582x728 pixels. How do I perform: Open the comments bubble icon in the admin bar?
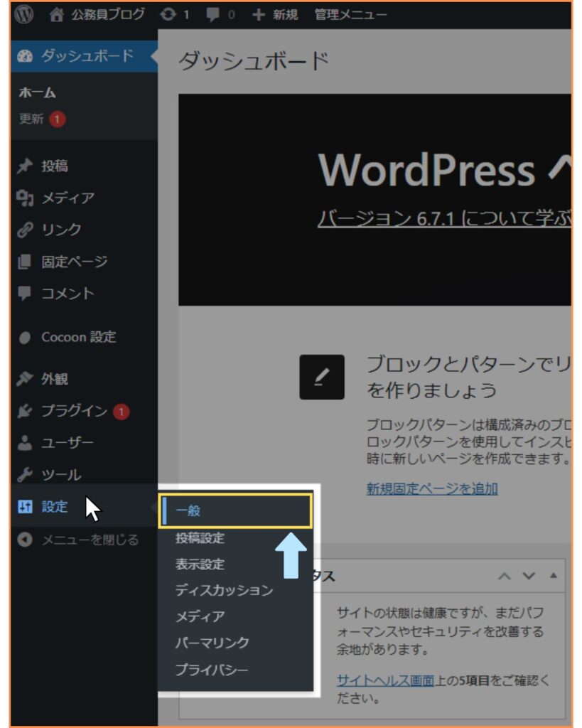click(x=212, y=15)
